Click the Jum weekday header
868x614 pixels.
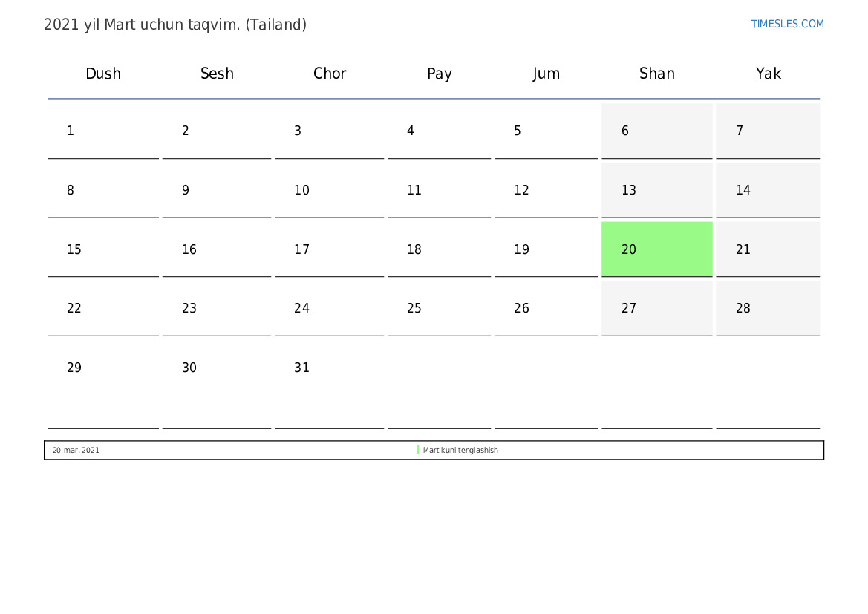click(546, 74)
